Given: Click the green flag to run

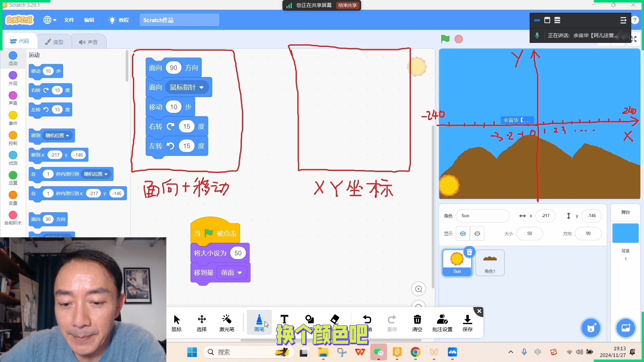Looking at the screenshot, I should click(x=445, y=39).
